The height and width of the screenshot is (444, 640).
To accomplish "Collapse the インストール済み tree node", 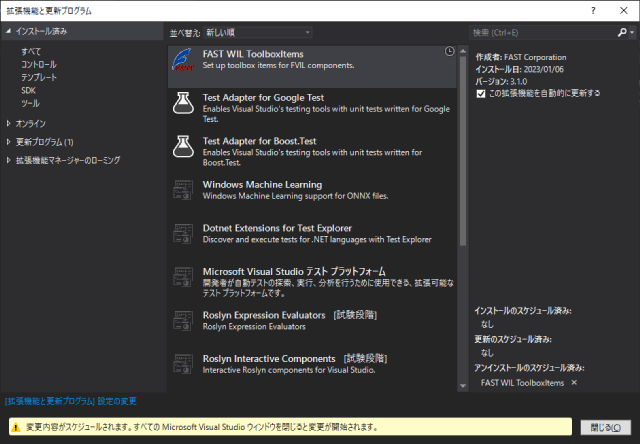I will click(8, 31).
